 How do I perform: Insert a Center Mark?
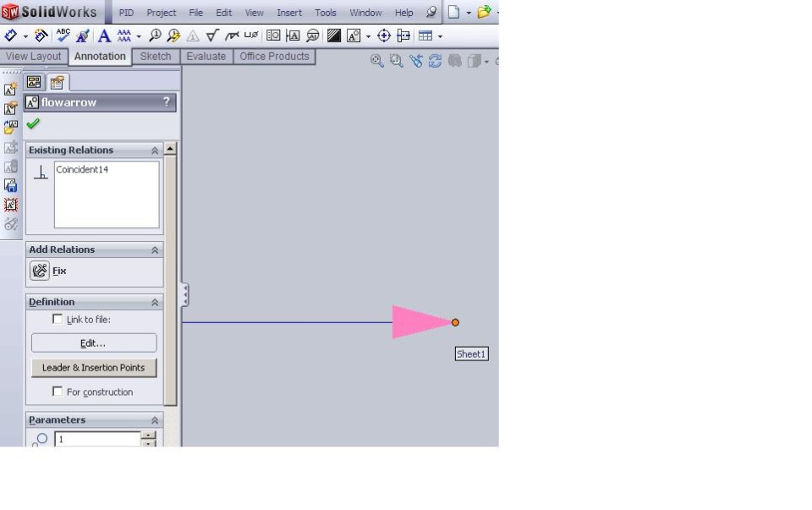pos(384,36)
